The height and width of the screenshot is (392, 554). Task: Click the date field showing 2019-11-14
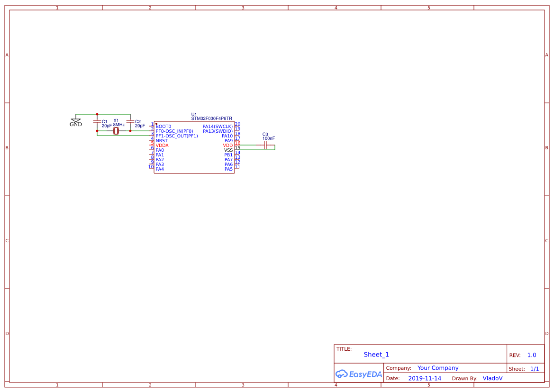point(425,378)
